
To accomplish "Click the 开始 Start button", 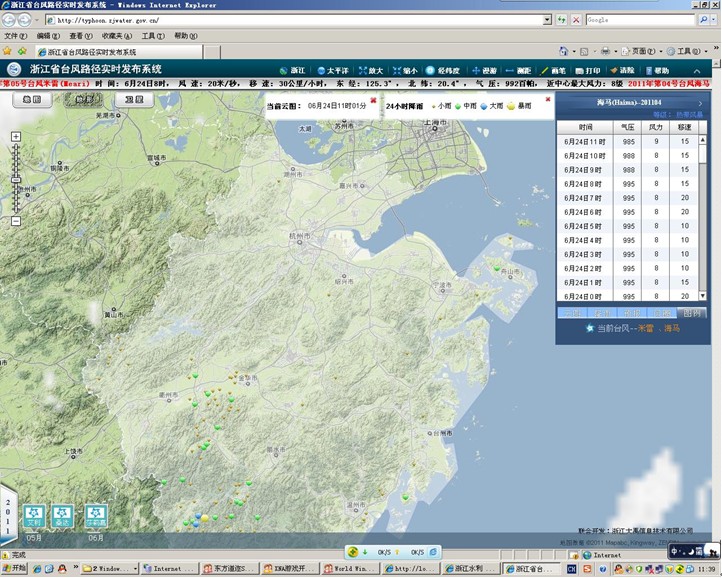I will (x=14, y=568).
